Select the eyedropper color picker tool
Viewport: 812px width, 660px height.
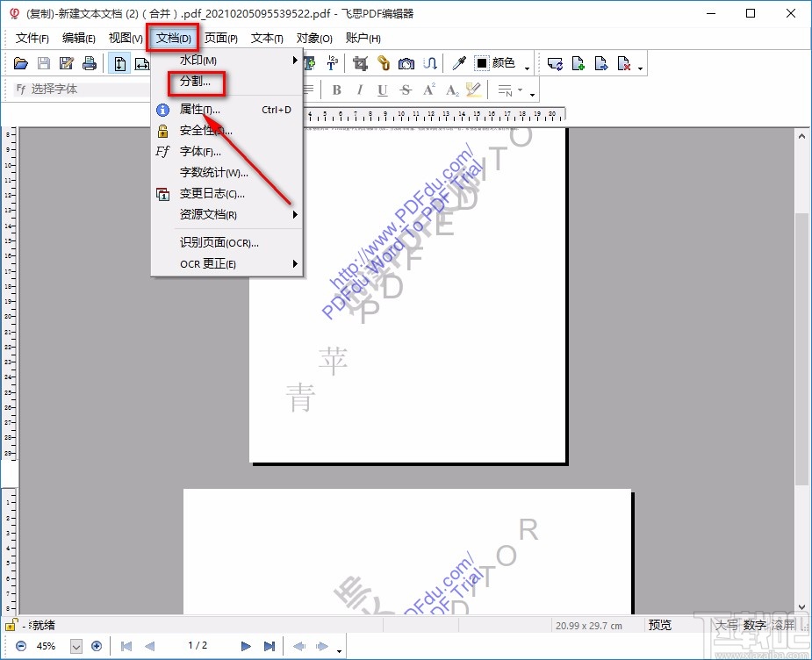[x=459, y=64]
